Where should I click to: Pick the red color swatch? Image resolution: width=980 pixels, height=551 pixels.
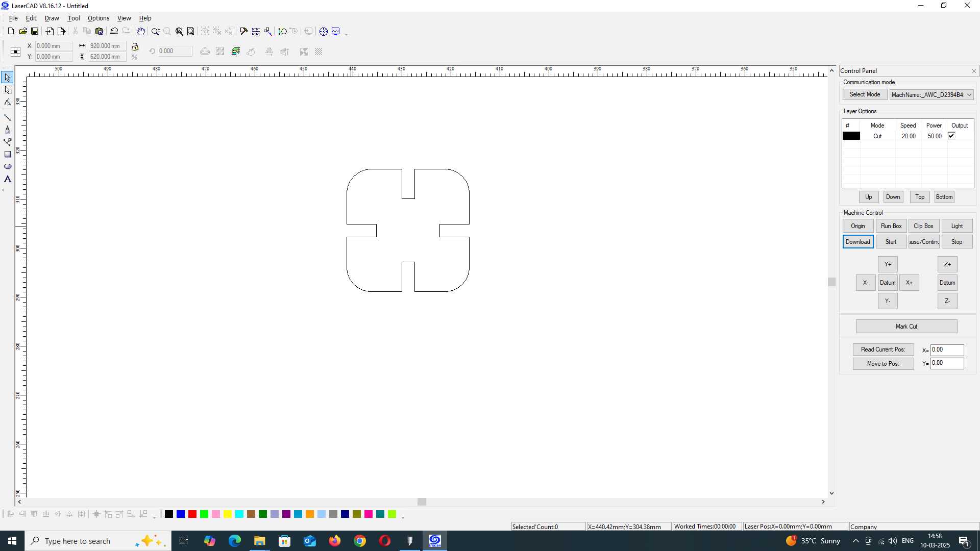(192, 514)
